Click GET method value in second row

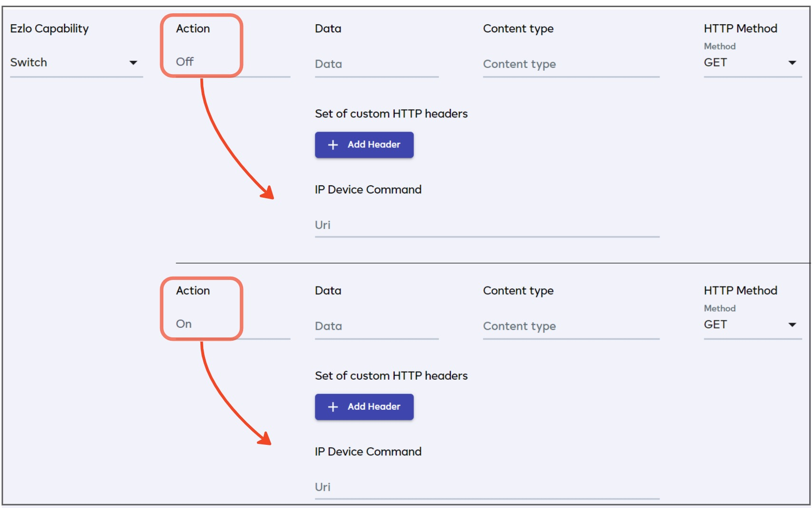(715, 325)
